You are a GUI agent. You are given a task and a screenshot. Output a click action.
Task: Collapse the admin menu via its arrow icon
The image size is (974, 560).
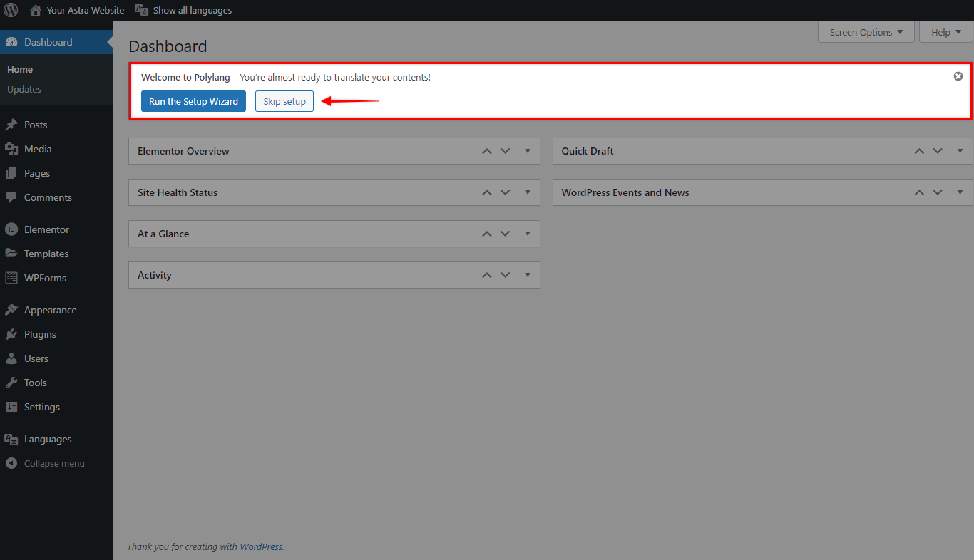[11, 463]
